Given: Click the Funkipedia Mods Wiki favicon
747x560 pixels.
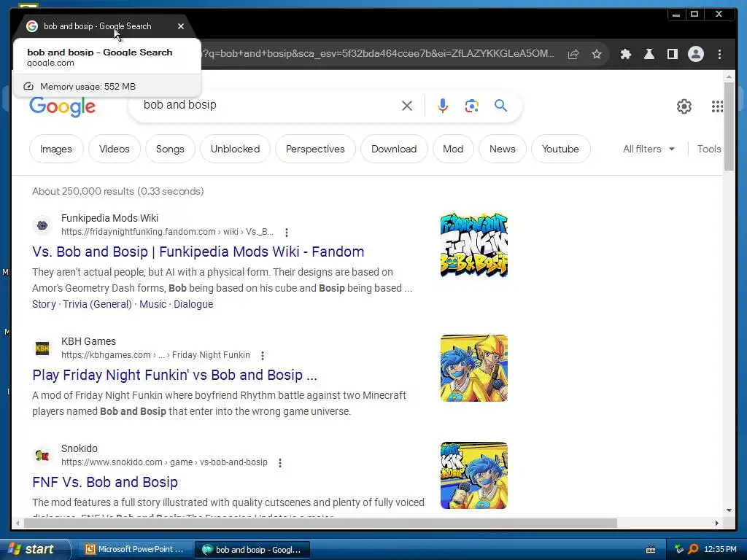Looking at the screenshot, I should (42, 225).
